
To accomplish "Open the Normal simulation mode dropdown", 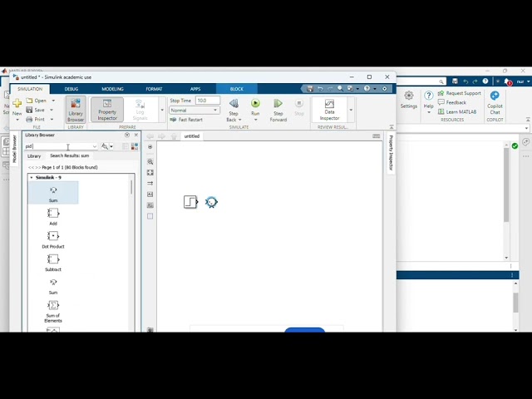I will click(195, 111).
